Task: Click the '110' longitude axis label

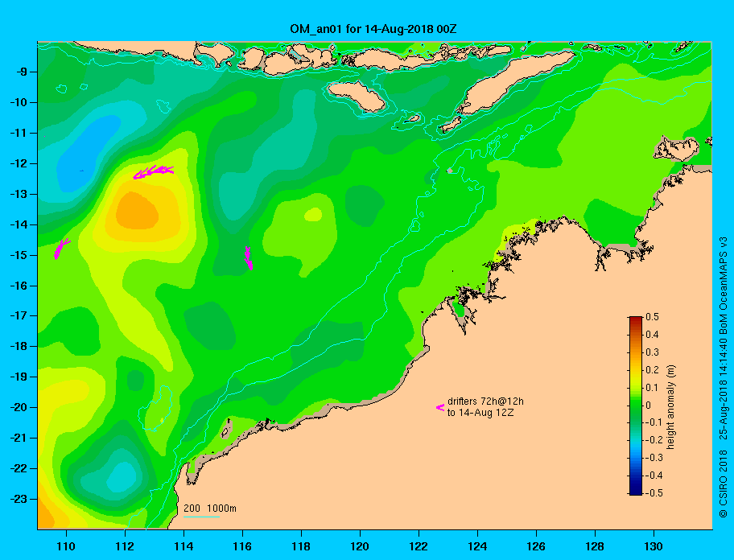Action: [66, 546]
